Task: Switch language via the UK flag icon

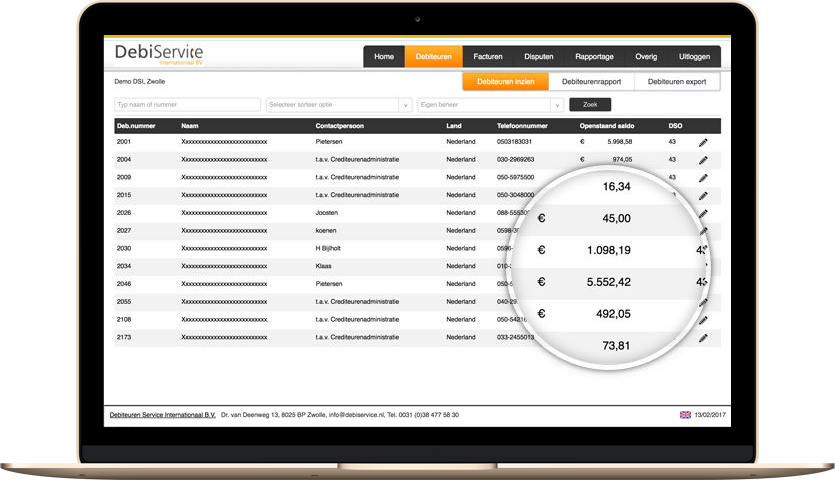Action: (685, 414)
